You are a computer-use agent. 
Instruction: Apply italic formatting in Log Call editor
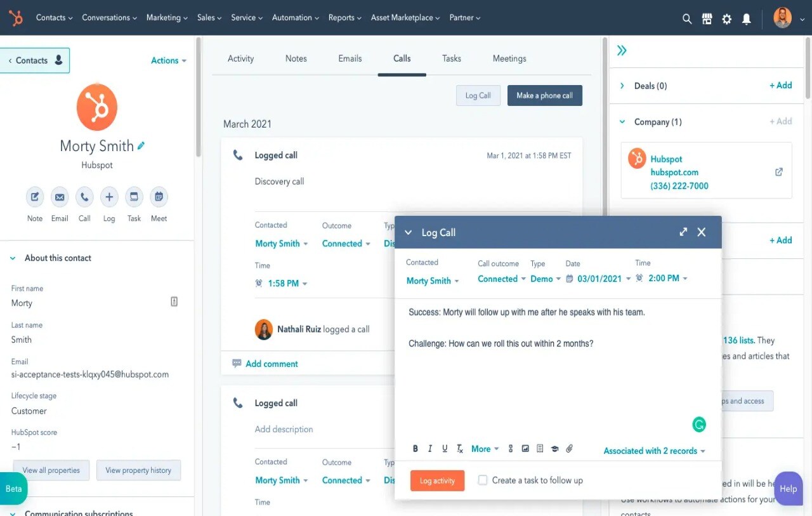tap(430, 449)
